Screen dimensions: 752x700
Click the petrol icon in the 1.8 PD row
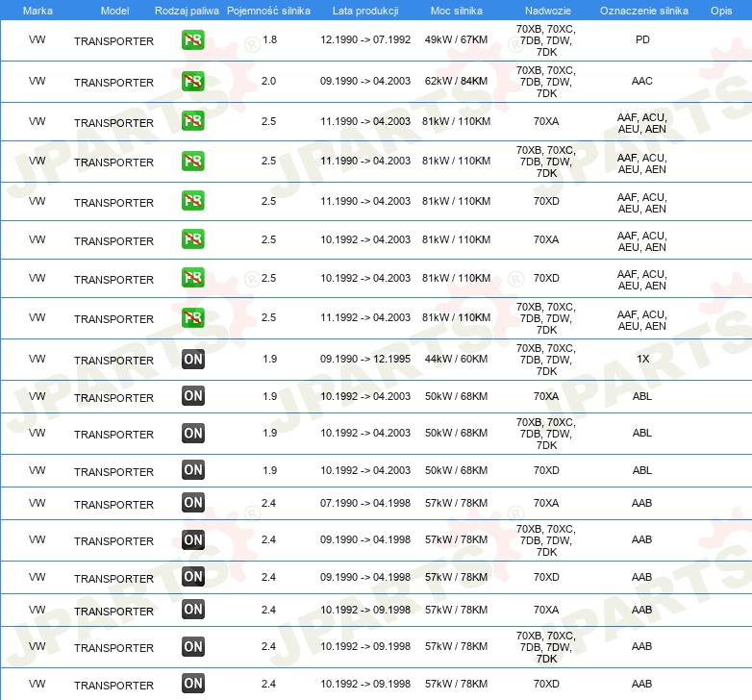click(192, 39)
